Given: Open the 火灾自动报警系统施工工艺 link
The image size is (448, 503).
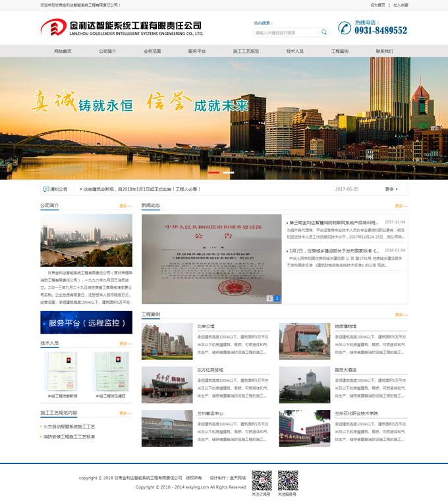Looking at the screenshot, I should tap(70, 427).
